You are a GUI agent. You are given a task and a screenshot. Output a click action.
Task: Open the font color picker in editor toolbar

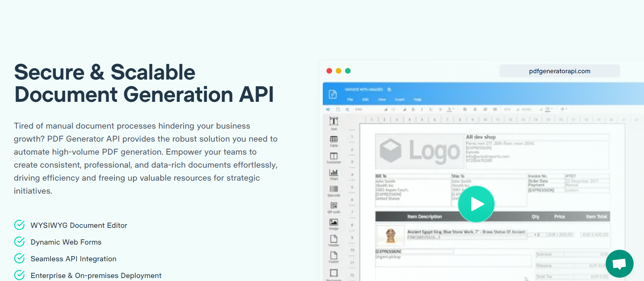tap(450, 110)
